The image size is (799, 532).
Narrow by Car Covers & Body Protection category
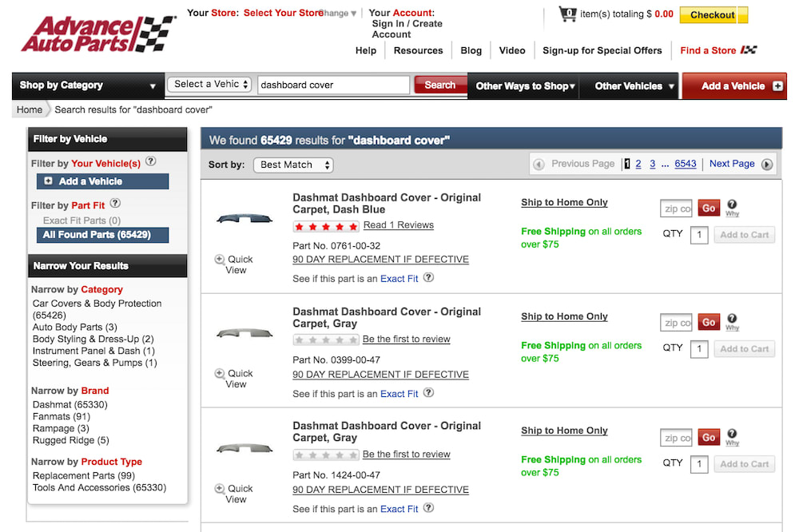point(97,309)
